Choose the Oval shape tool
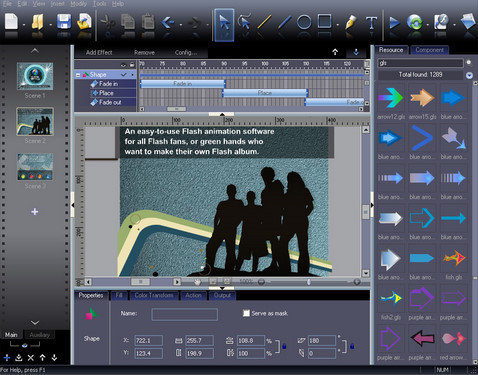The width and height of the screenshot is (478, 375). click(x=304, y=22)
